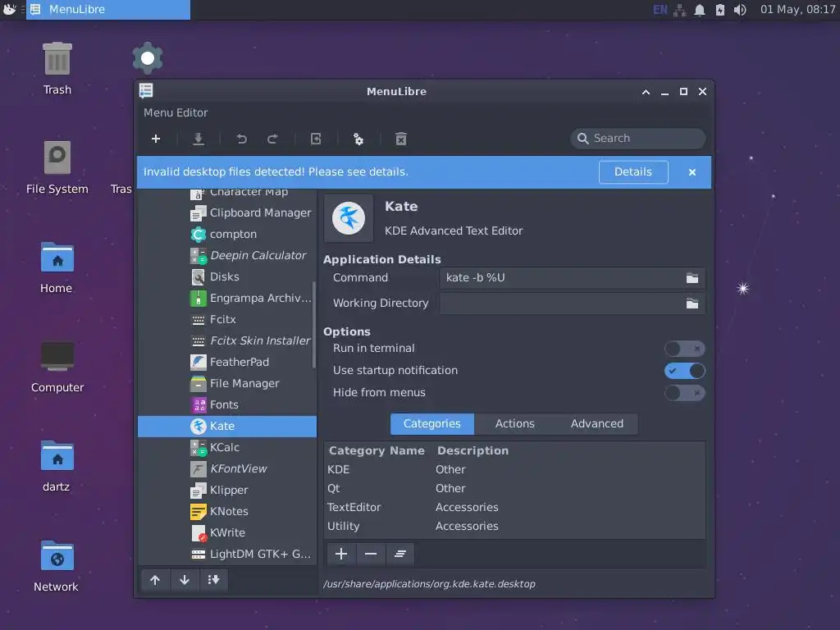Click the delete launcher trash icon
The image size is (840, 630).
point(400,139)
